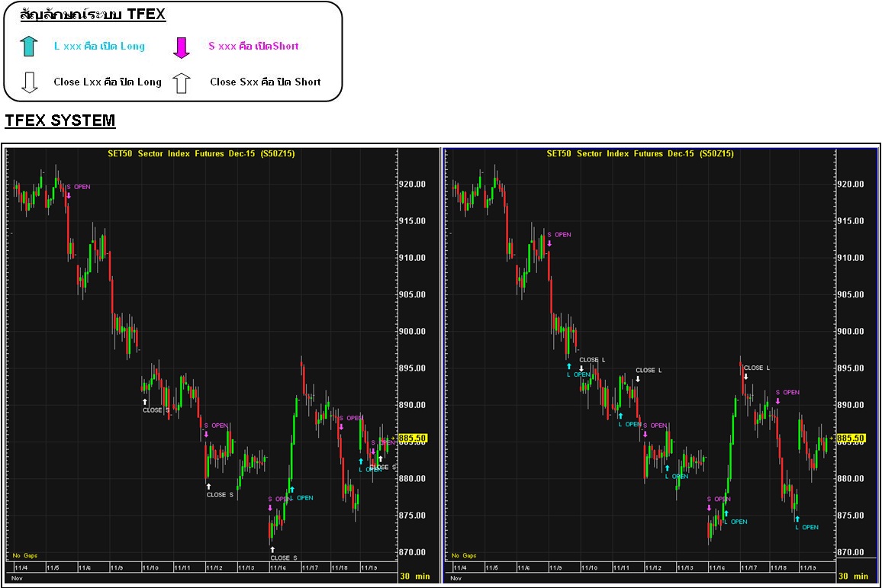Click the 'S xxx คือ เปิดShort' legend text
The height and width of the screenshot is (588, 882).
tap(253, 46)
